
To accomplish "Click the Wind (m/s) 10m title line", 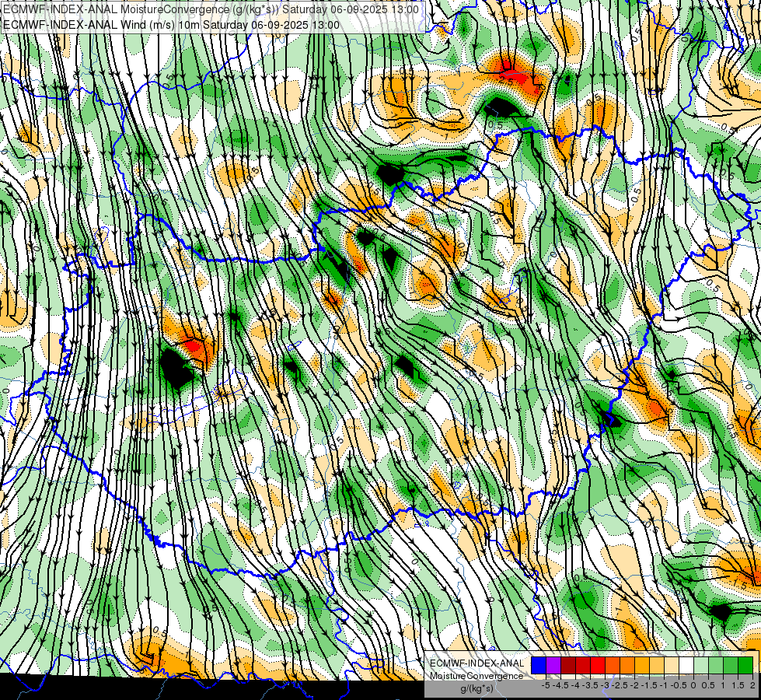I will click(x=171, y=24).
